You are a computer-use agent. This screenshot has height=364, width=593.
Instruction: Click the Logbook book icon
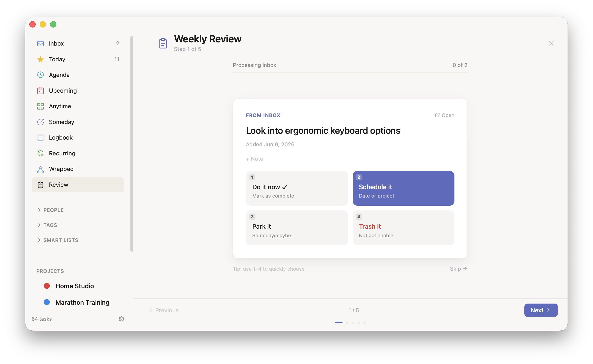click(40, 138)
